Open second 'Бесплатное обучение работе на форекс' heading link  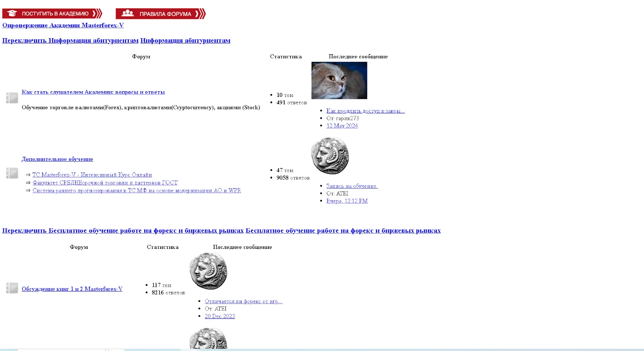tap(343, 231)
